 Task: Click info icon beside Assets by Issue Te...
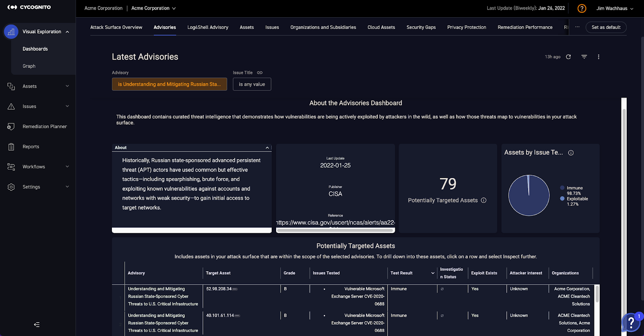[571, 153]
